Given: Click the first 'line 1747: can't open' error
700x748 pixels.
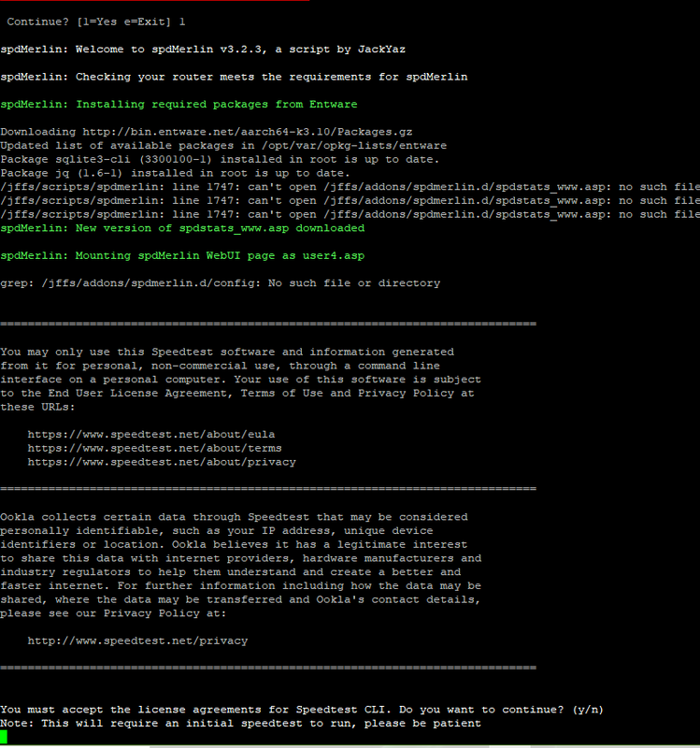Looking at the screenshot, I should pyautogui.click(x=346, y=187).
